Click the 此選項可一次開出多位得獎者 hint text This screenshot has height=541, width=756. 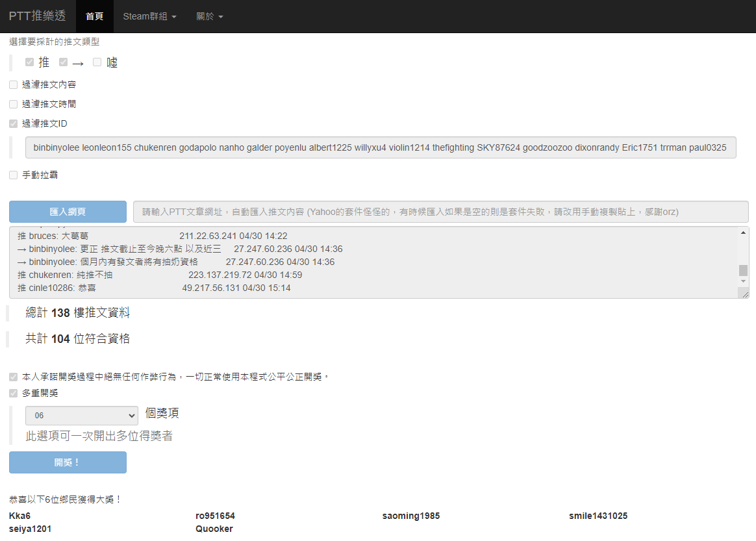click(99, 436)
